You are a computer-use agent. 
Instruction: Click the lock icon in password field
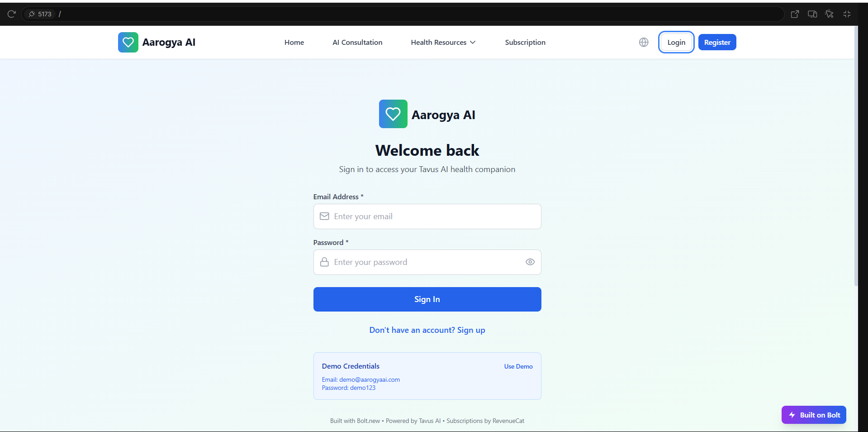coord(324,262)
